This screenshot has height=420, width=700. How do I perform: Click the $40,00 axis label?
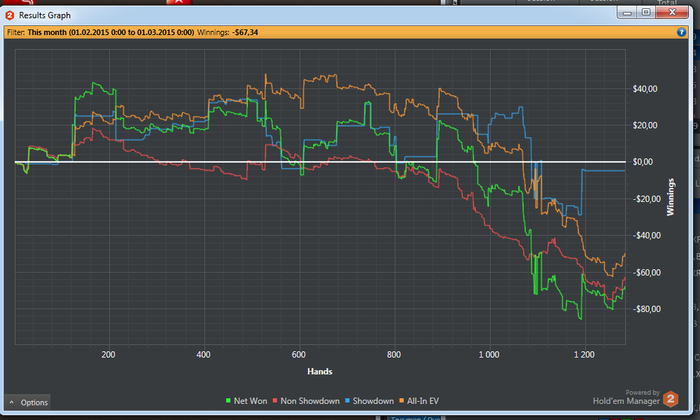(x=645, y=89)
